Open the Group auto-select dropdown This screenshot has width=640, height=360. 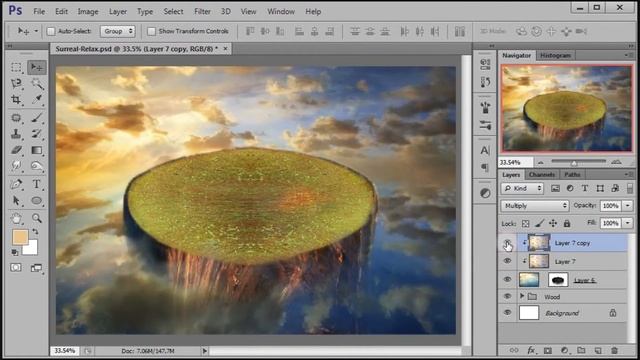118,31
